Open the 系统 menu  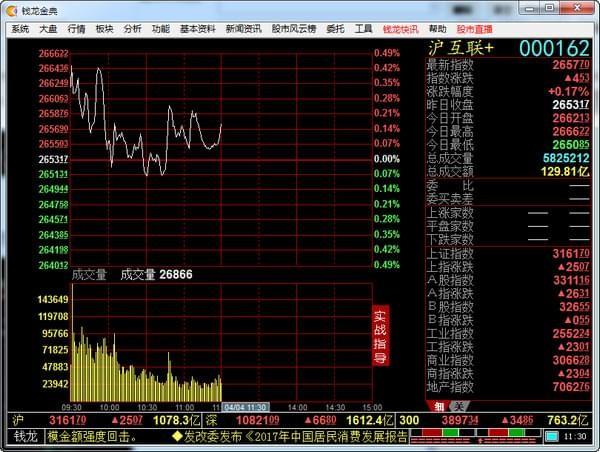(20, 29)
